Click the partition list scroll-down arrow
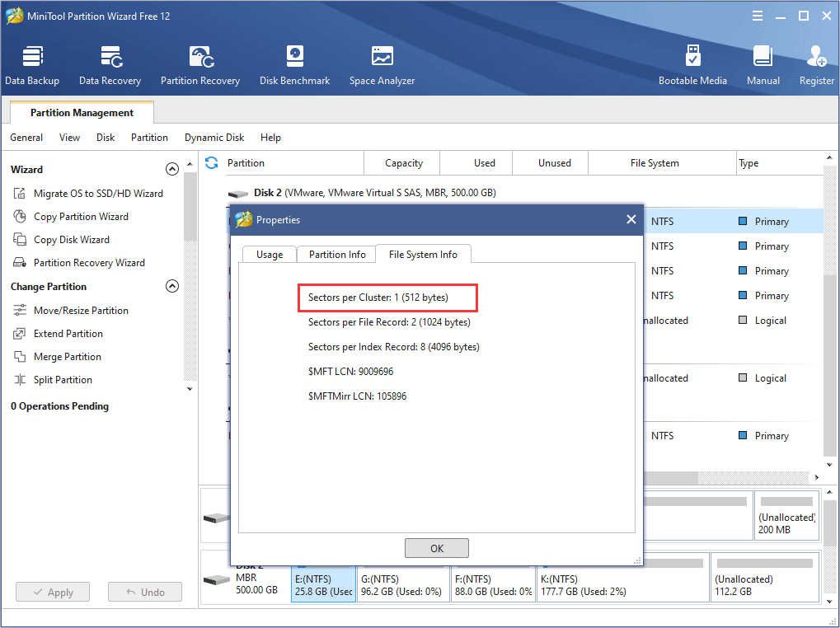 (x=830, y=465)
